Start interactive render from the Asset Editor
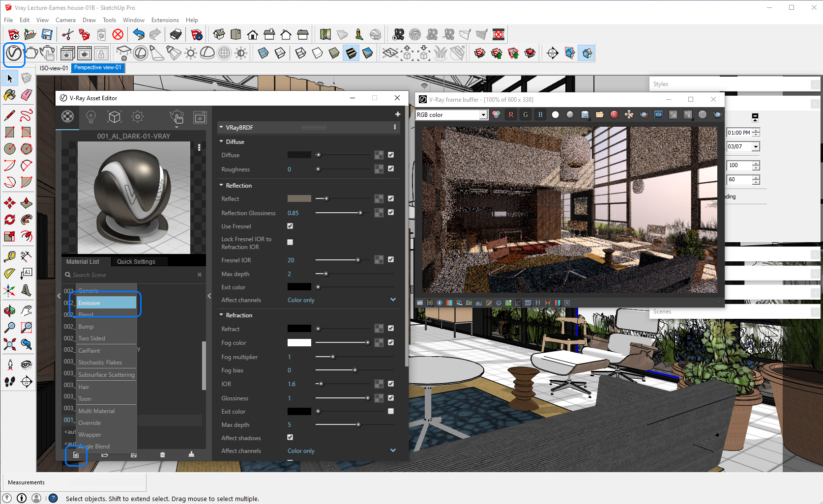The width and height of the screenshot is (823, 504). click(177, 117)
